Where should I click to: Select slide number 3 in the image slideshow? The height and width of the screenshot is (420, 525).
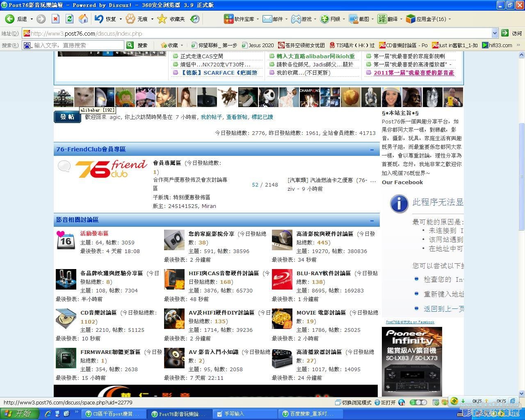click(x=107, y=53)
